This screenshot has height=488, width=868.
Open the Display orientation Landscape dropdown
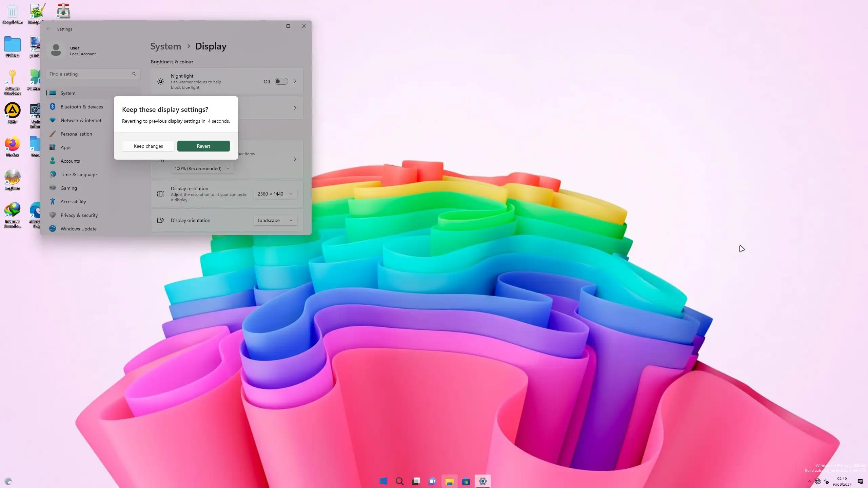pyautogui.click(x=275, y=220)
